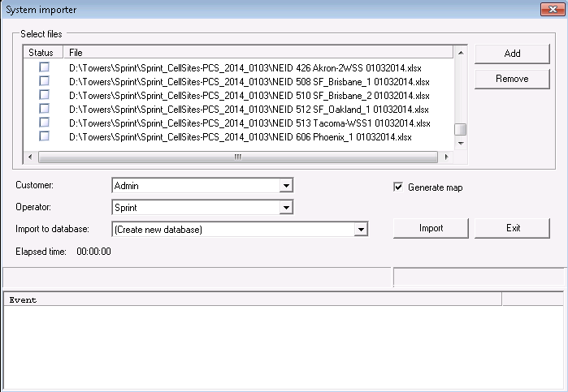Toggle the SF_Brisbane_1 file status checkbox
The width and height of the screenshot is (568, 392).
(x=44, y=81)
